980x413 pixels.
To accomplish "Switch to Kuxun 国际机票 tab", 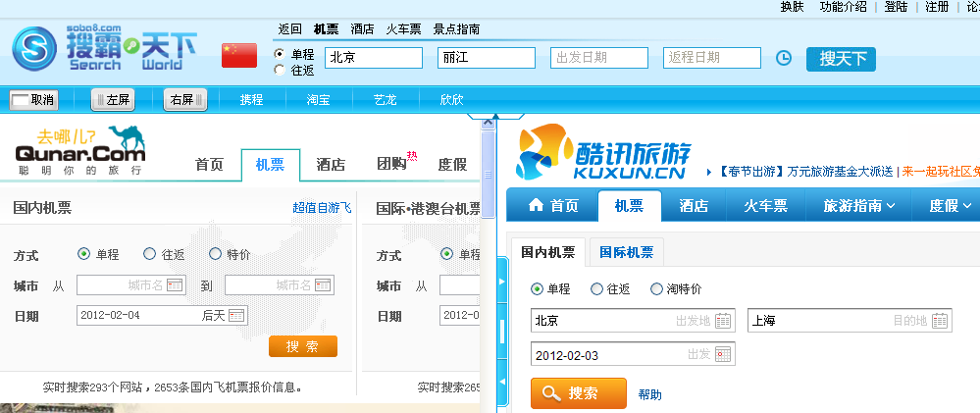I will (x=626, y=252).
